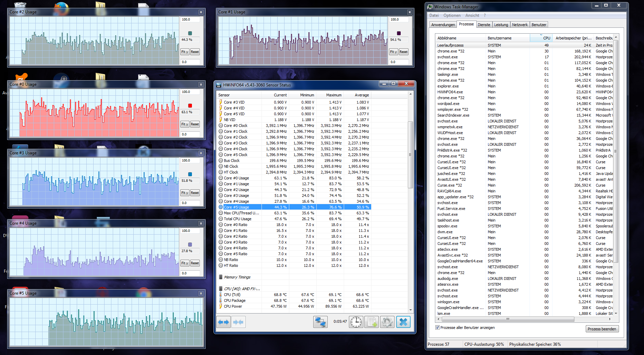This screenshot has height=355, width=644.
Task: Select the Core #5 Usage sensor row
Action: [295, 207]
